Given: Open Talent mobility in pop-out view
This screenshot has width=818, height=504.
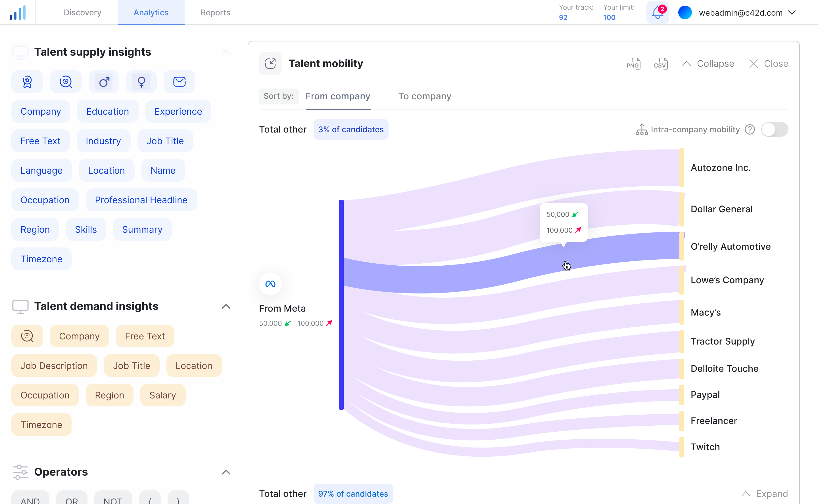Looking at the screenshot, I should tap(271, 63).
